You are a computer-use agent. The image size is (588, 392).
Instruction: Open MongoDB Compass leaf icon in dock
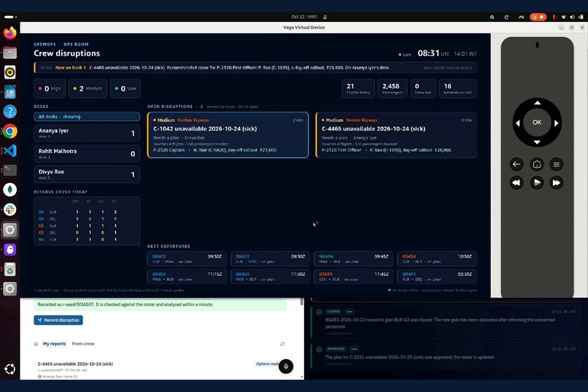tap(10, 190)
